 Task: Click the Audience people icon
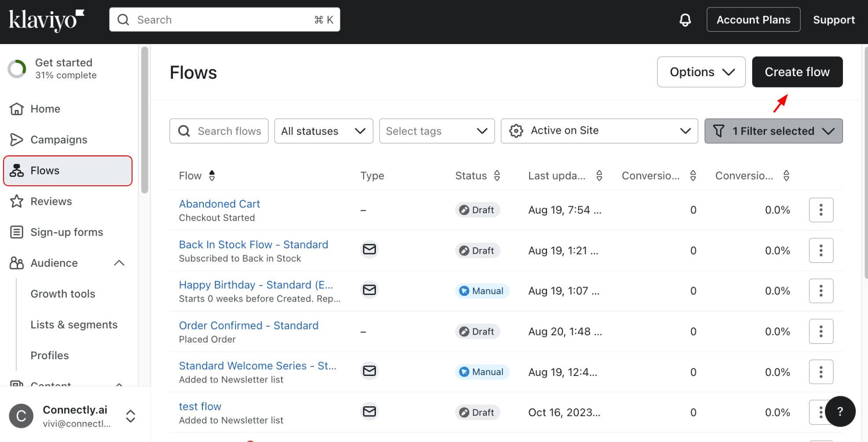tap(17, 263)
